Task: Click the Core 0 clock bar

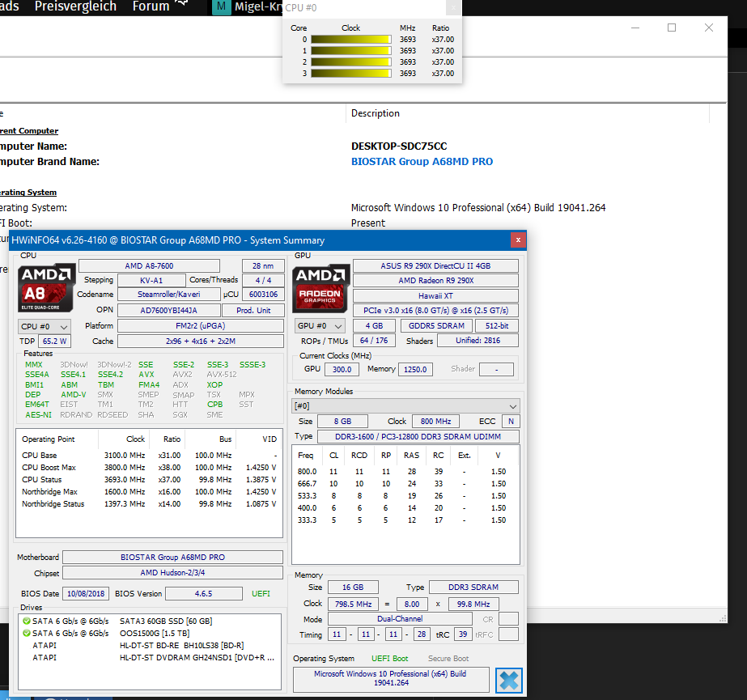Action: click(x=351, y=40)
